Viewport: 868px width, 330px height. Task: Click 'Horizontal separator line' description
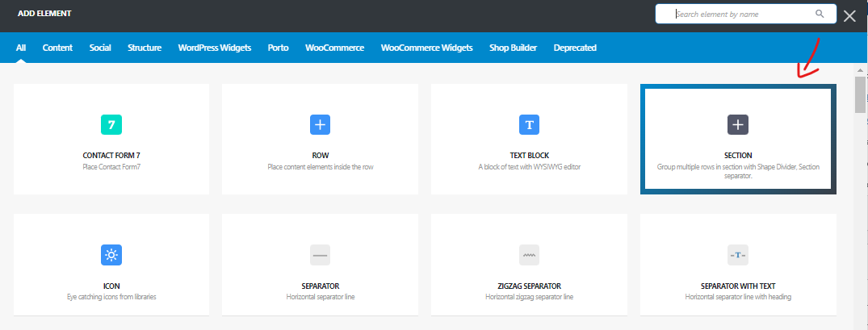[321, 297]
